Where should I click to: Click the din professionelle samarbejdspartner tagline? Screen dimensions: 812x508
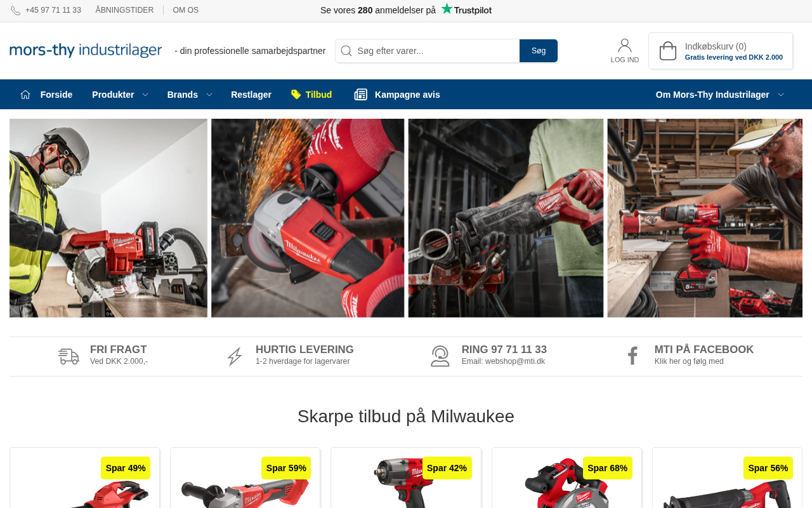[x=250, y=51]
